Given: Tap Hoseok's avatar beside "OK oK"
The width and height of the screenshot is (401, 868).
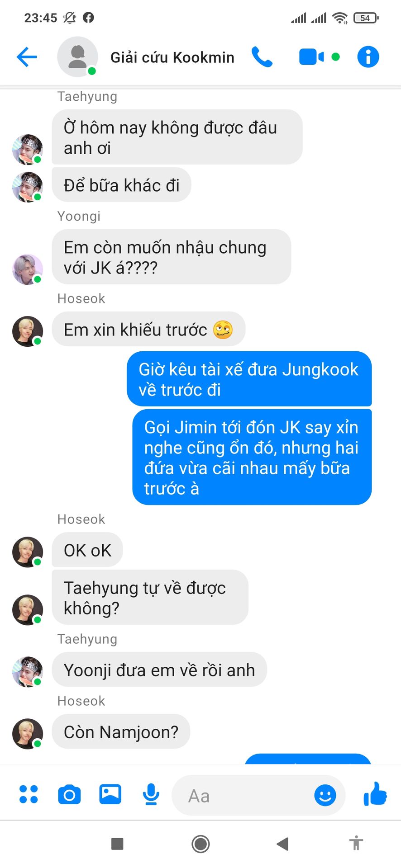Looking at the screenshot, I should point(27,552).
